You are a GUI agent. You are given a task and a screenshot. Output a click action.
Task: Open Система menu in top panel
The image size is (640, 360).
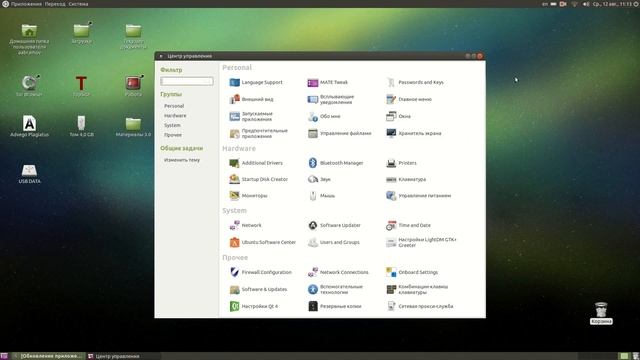pos(78,4)
